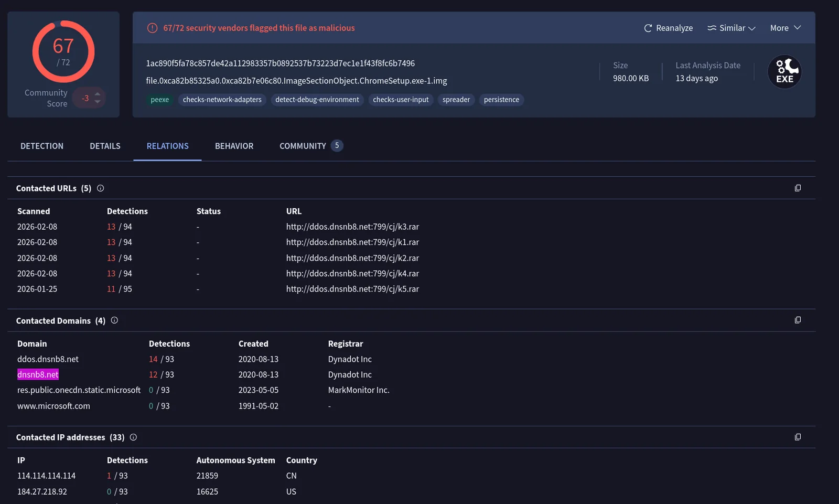Open URL ending in k5.rar

352,288
